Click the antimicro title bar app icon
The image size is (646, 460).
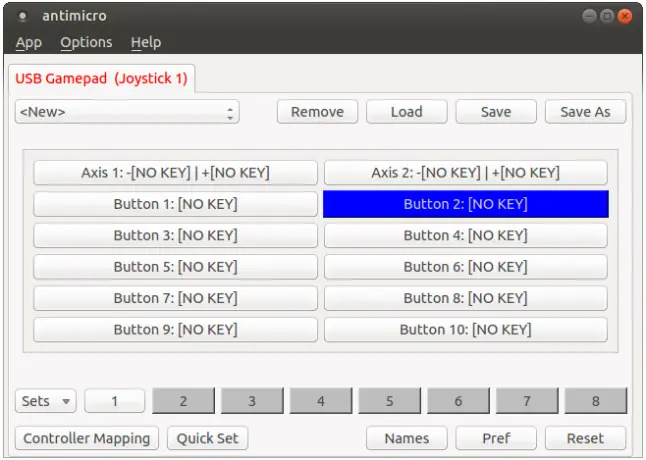(23, 16)
